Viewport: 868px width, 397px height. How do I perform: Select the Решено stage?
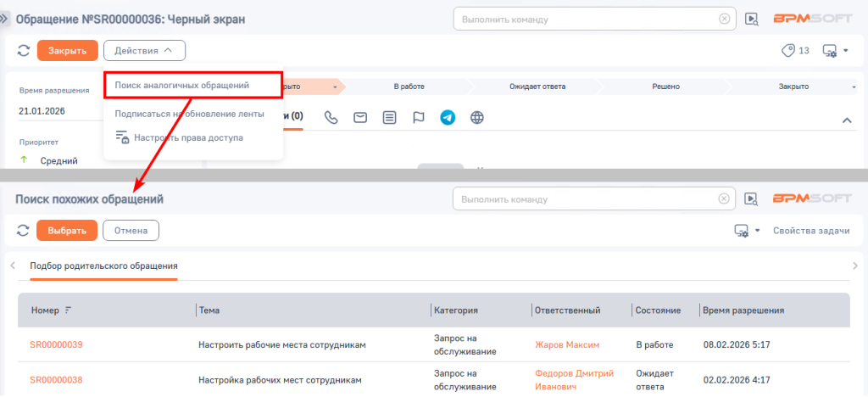coord(667,87)
